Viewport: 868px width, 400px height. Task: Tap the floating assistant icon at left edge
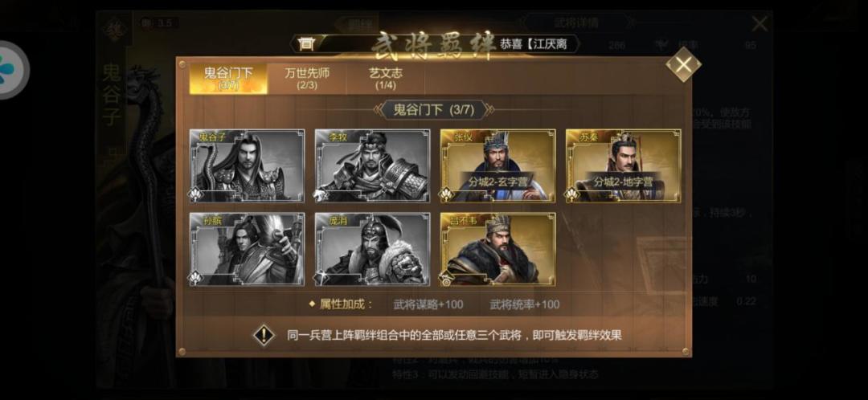point(10,70)
